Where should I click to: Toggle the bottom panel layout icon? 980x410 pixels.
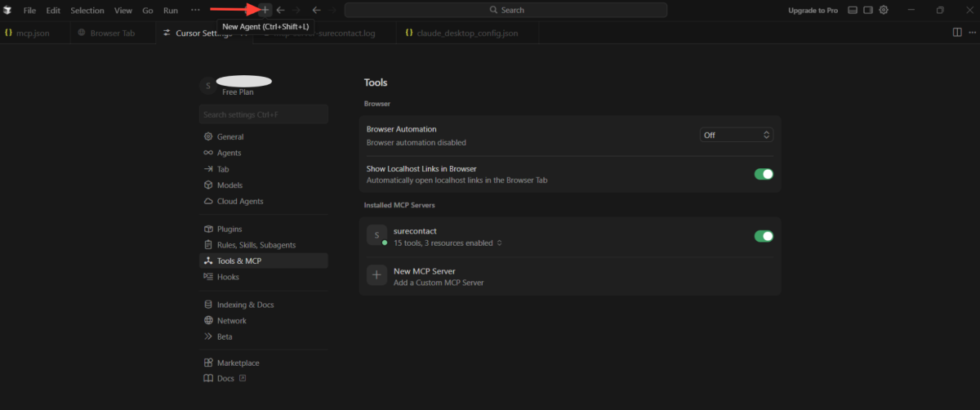point(853,10)
